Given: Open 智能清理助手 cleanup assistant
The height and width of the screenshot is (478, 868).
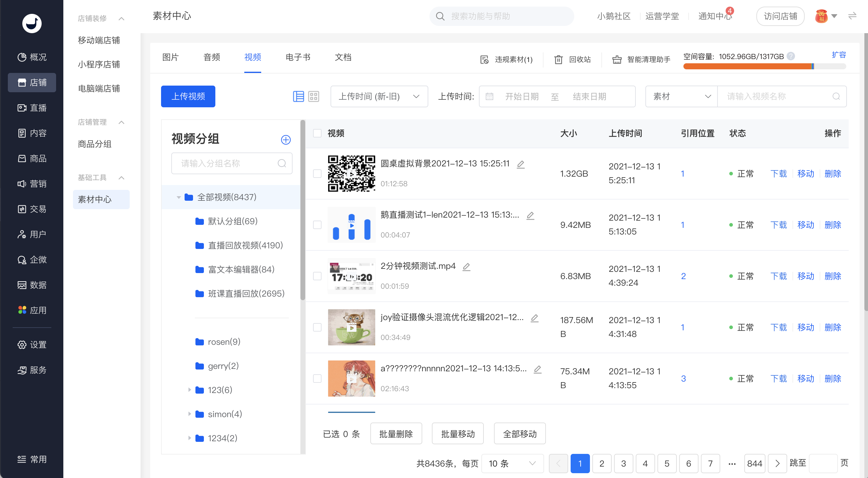Looking at the screenshot, I should (641, 60).
